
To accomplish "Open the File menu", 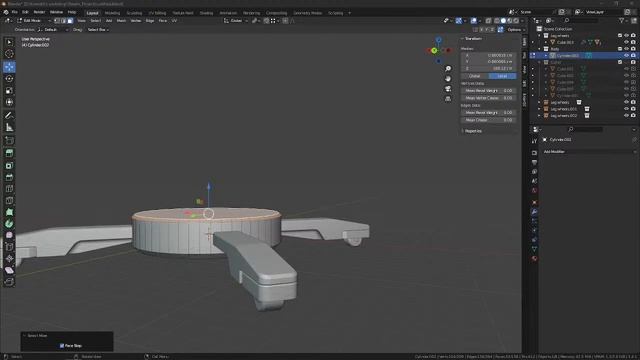I will pyautogui.click(x=15, y=12).
